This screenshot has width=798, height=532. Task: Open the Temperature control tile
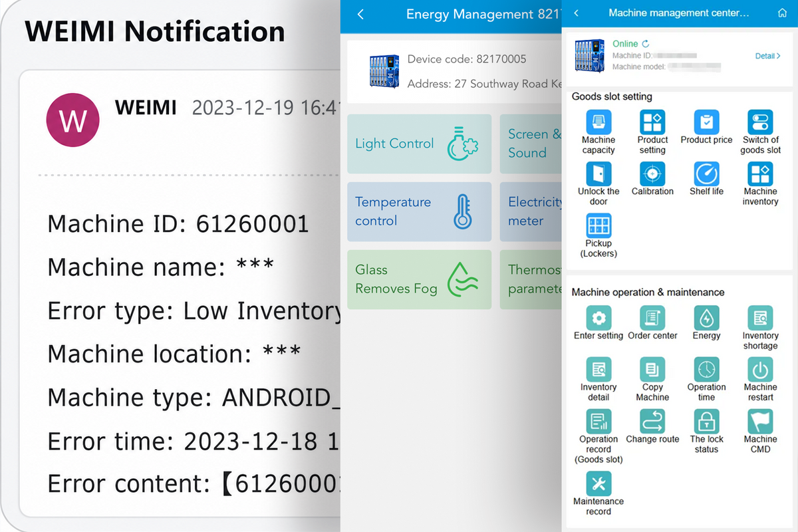419,211
